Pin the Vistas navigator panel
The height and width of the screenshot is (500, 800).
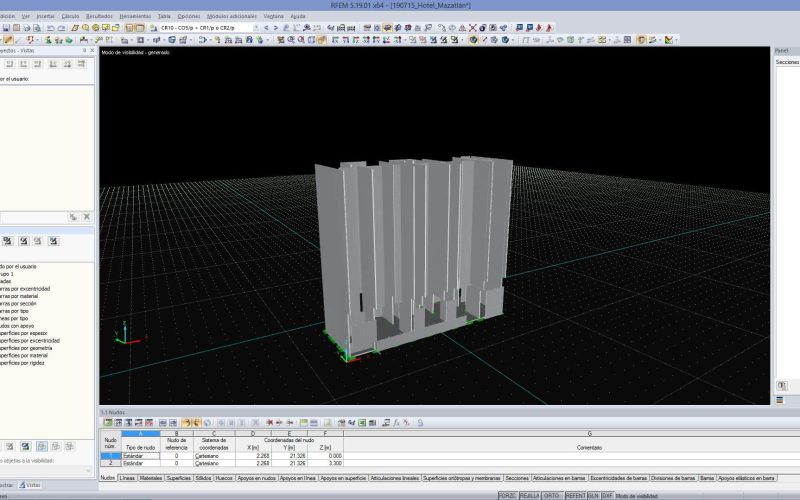[85, 51]
